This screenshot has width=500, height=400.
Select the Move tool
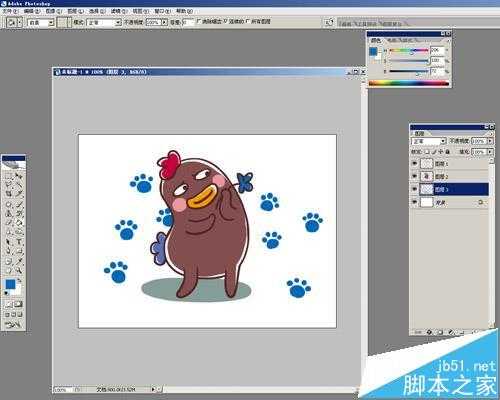[18, 176]
